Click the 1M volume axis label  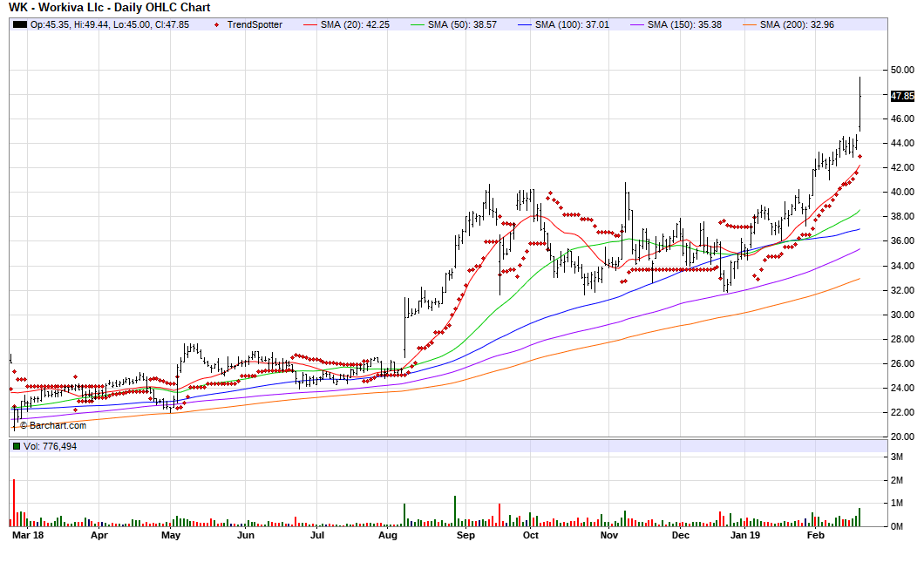(897, 503)
